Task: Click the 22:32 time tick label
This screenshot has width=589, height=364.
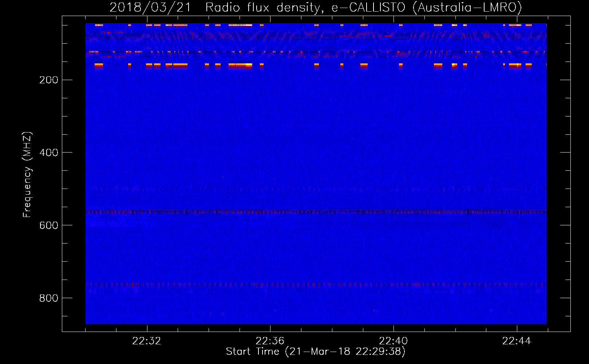Action: 147,341
